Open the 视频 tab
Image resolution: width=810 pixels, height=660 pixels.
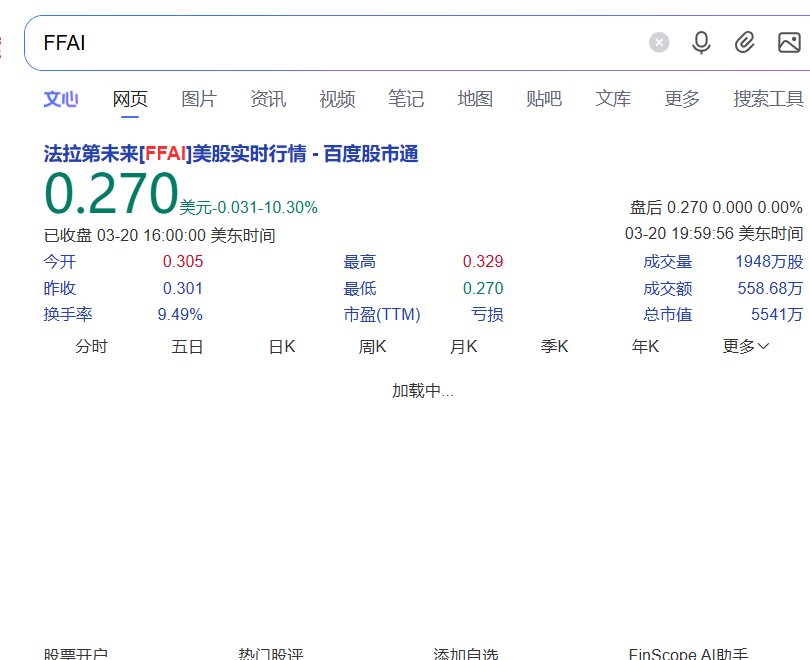point(337,99)
